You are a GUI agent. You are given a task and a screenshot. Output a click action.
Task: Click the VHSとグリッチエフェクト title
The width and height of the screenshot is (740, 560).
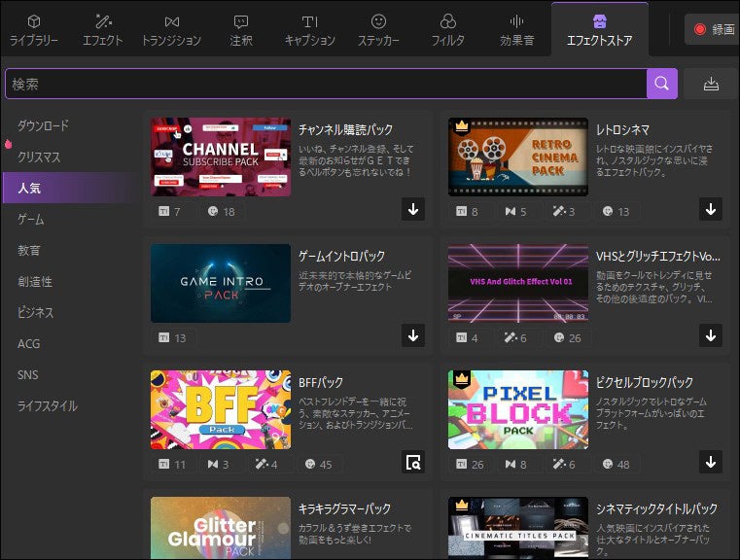pos(658,256)
